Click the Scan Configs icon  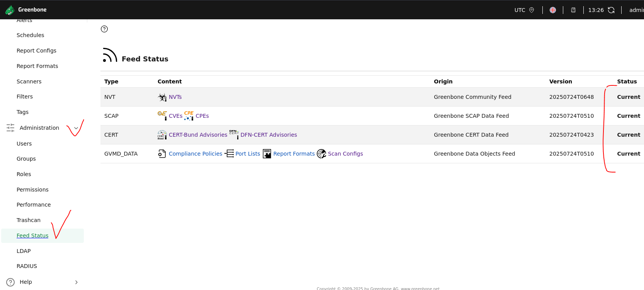pos(321,154)
